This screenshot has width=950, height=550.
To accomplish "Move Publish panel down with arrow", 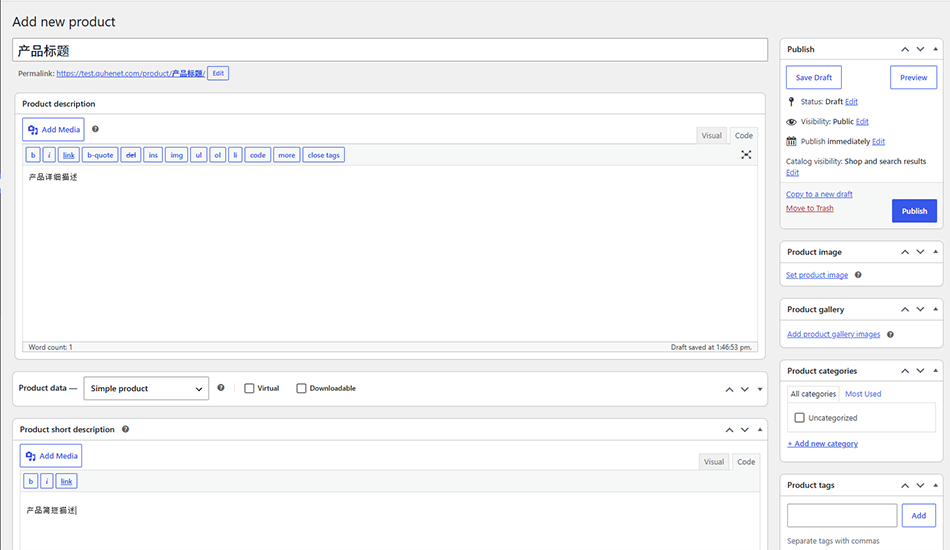I will 920,49.
